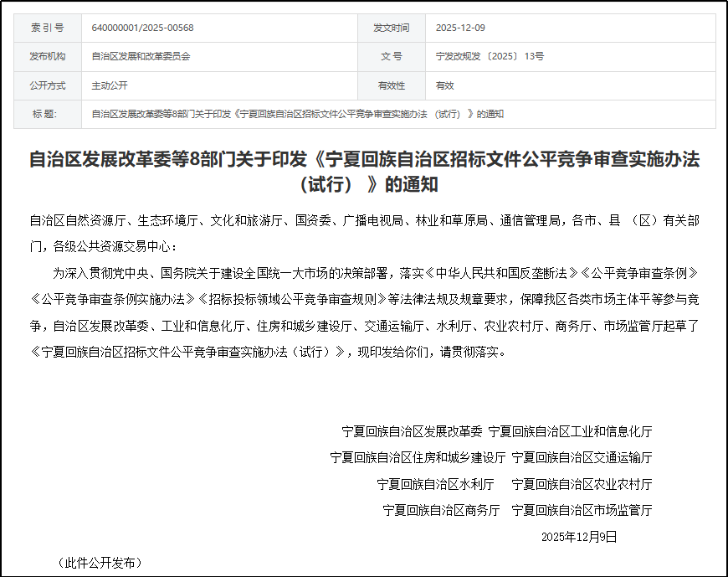Select the 有效性 label cell
The image size is (728, 577).
(x=392, y=85)
